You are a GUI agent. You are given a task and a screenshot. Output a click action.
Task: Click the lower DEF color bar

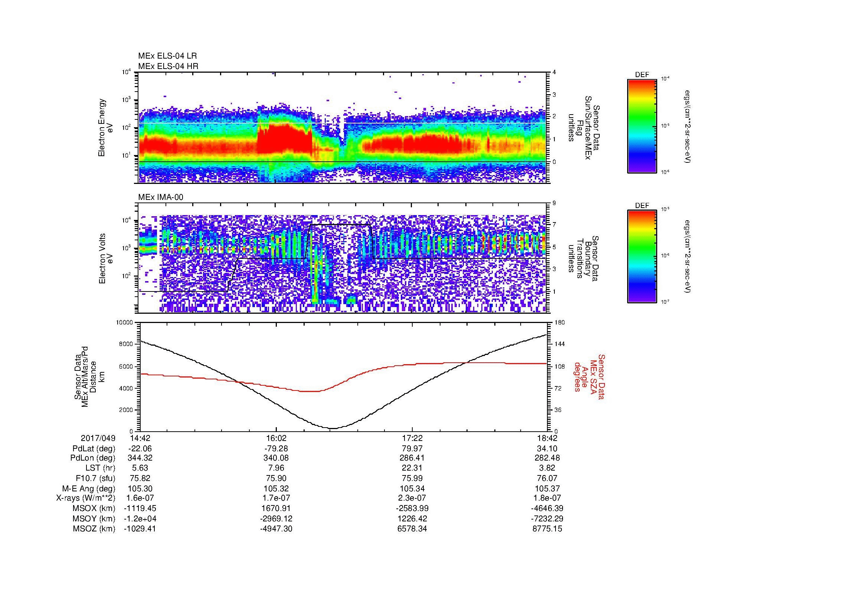click(642, 257)
